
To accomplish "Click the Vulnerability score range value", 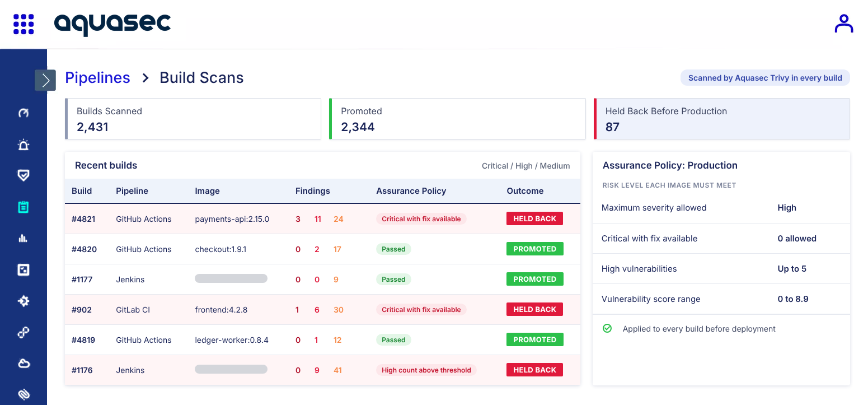I will [793, 299].
